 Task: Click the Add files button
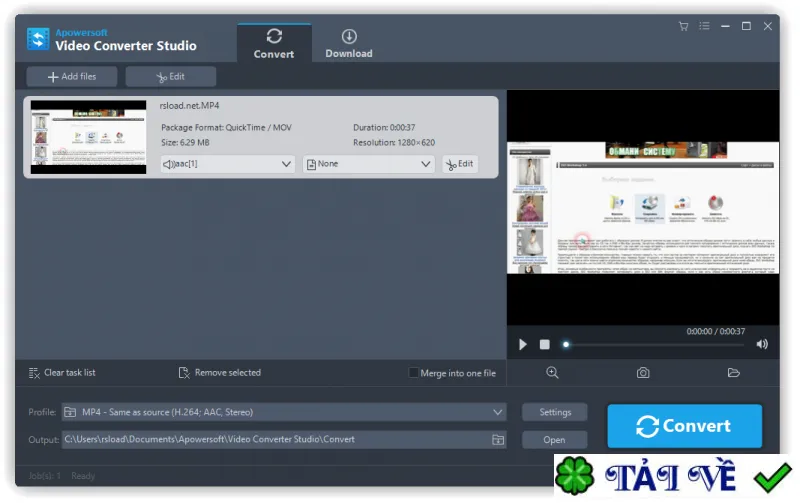pos(72,77)
